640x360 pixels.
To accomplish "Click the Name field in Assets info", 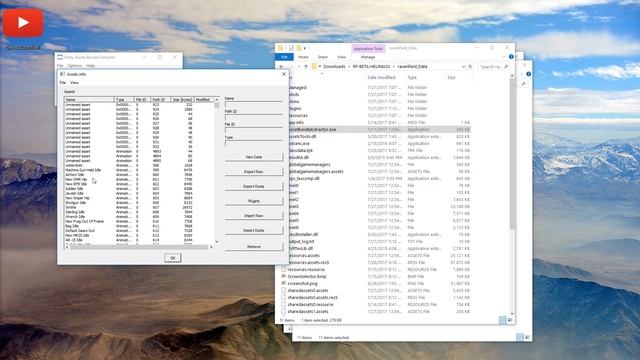I will (253, 104).
